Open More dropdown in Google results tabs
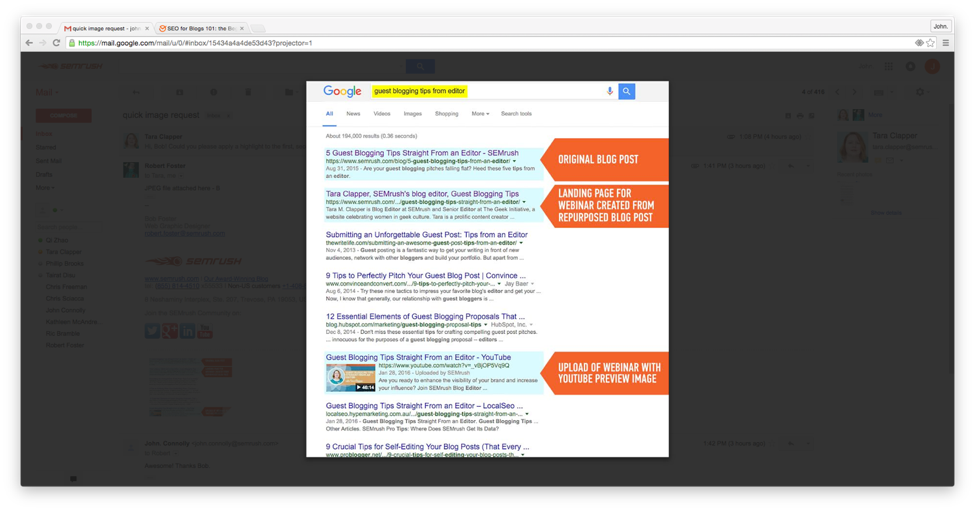 pyautogui.click(x=480, y=114)
